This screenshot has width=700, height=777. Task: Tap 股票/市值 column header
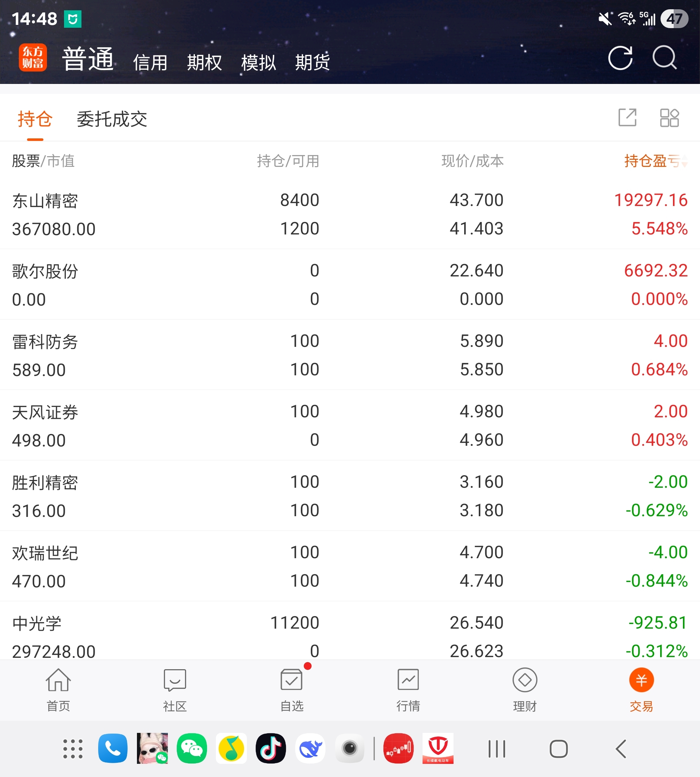pyautogui.click(x=43, y=161)
